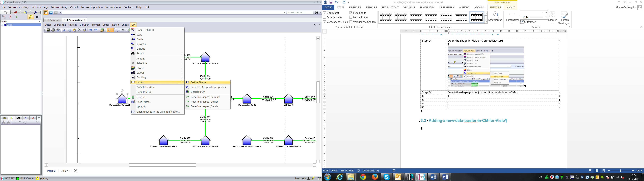This screenshot has width=644, height=181.
Task: Click the Print icon in the Visio toolbar
Action: (x=53, y=30)
